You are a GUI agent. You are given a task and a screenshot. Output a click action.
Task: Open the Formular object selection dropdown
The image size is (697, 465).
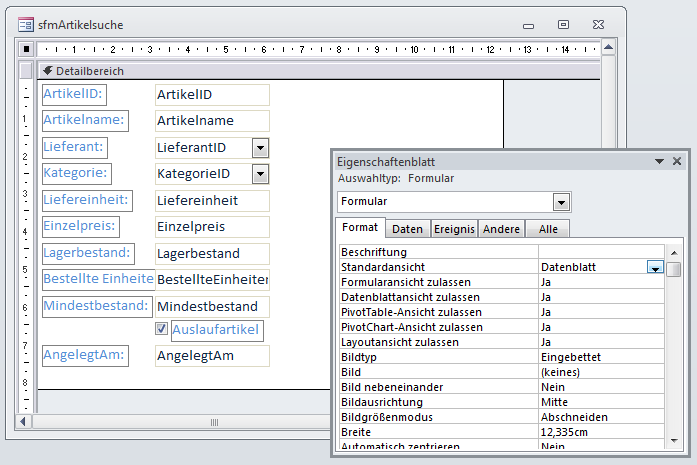click(x=562, y=202)
